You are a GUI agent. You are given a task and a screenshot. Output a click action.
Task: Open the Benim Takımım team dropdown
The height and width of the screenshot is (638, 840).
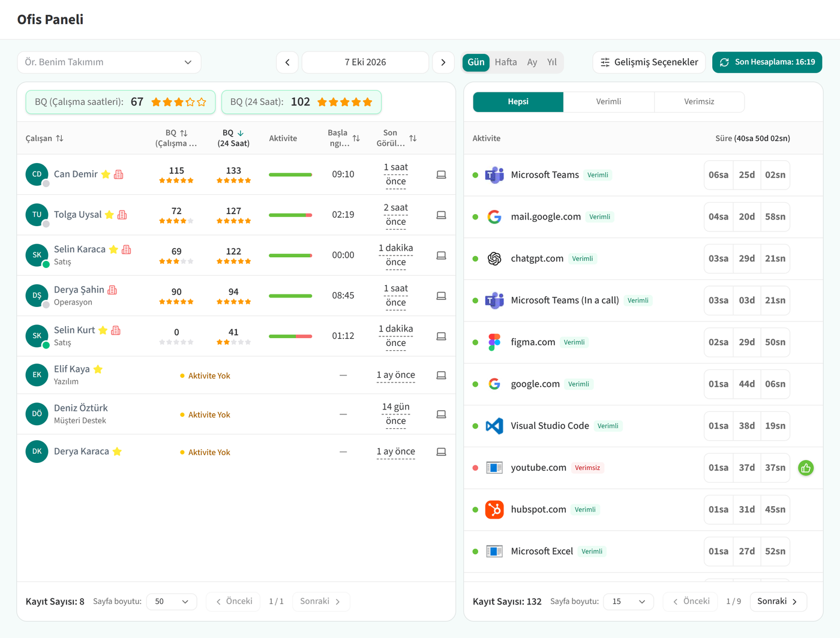[x=109, y=62]
